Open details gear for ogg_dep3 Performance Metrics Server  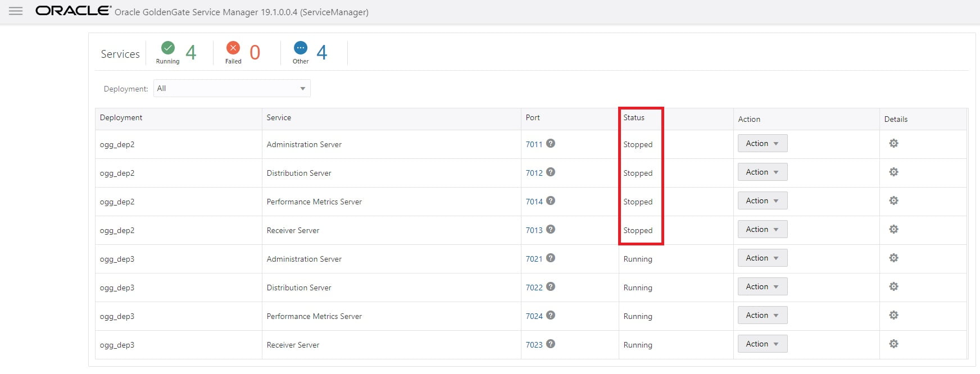893,315
